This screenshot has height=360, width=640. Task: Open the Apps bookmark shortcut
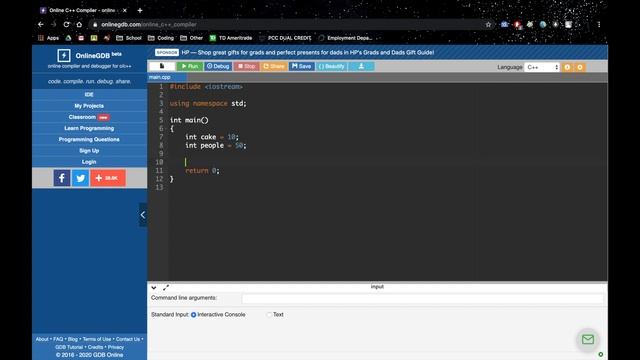[x=49, y=38]
